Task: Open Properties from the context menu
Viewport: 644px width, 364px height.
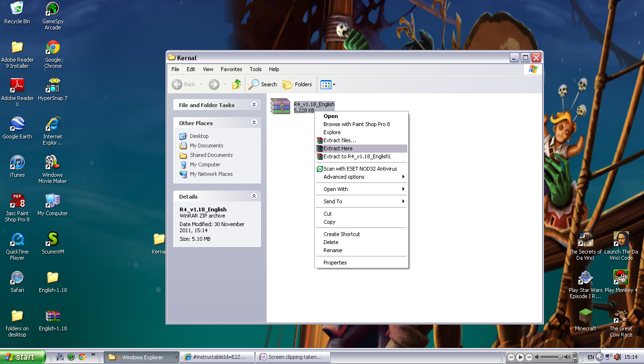Action: tap(362, 263)
